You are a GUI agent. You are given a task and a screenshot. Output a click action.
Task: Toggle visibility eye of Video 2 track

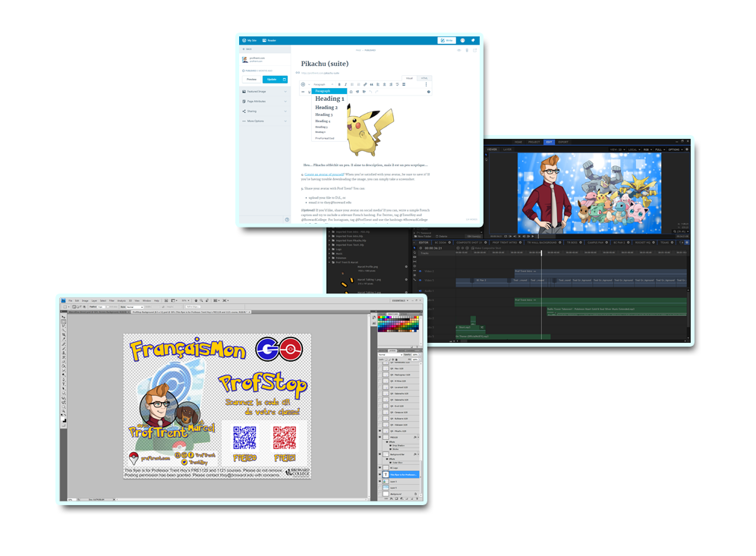pyautogui.click(x=420, y=272)
